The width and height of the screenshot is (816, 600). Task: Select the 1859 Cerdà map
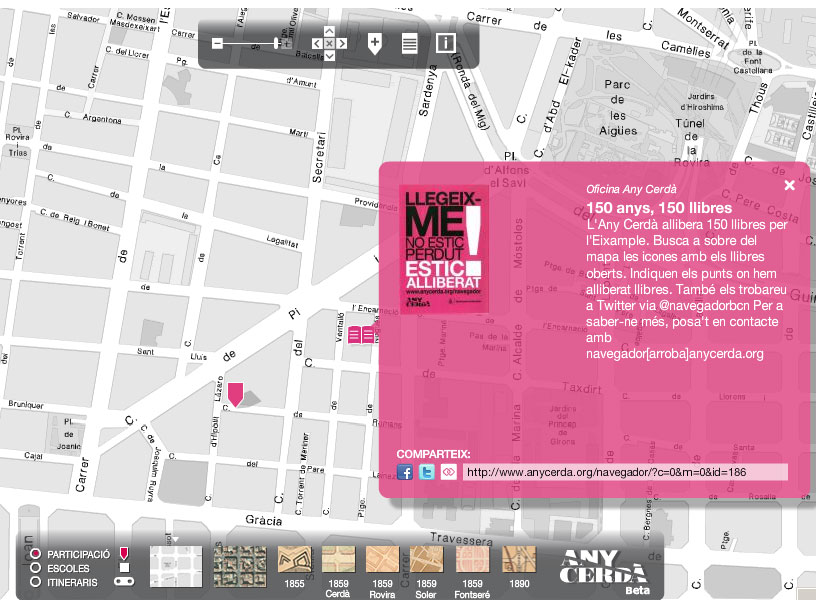[x=338, y=560]
